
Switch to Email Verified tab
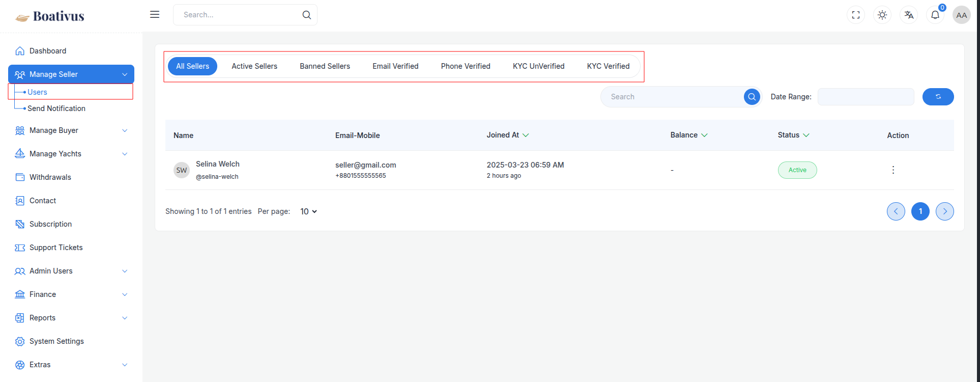click(395, 66)
